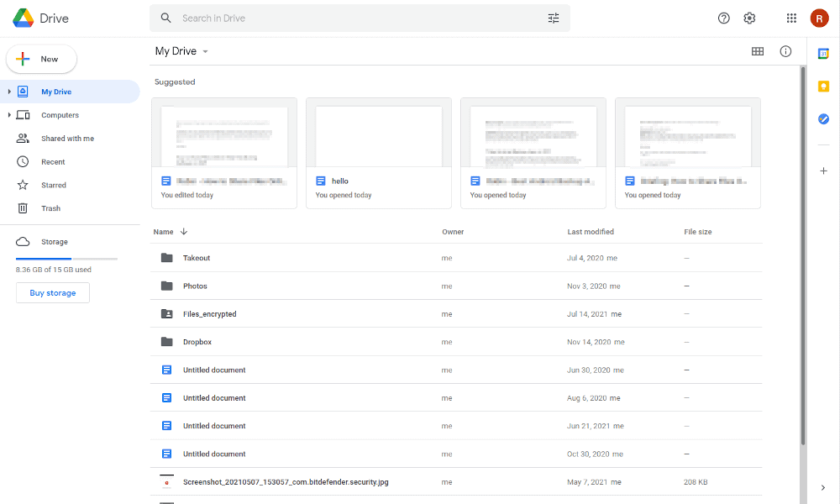The width and height of the screenshot is (840, 504).
Task: Open the Help question mark icon
Action: click(724, 18)
